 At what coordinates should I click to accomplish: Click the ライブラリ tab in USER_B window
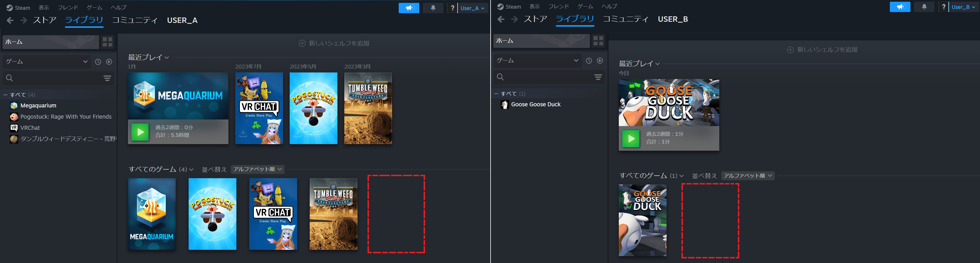point(575,19)
